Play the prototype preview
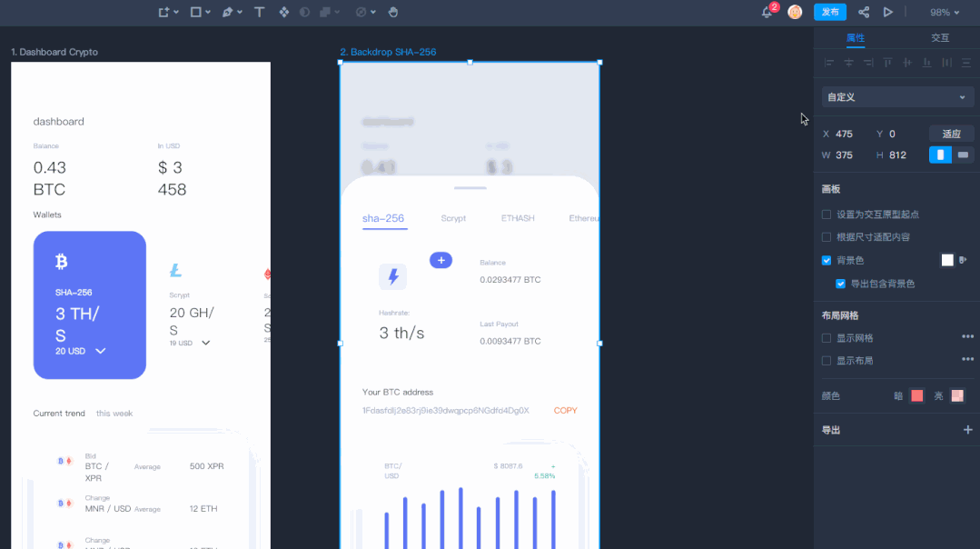The height and width of the screenshot is (549, 980). coord(887,12)
